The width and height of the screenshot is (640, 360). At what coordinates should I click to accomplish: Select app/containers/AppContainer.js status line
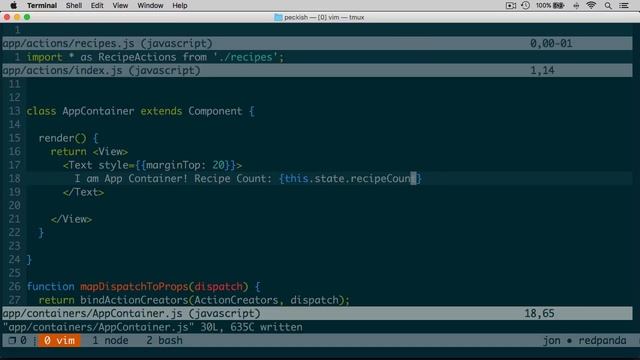(x=317, y=313)
